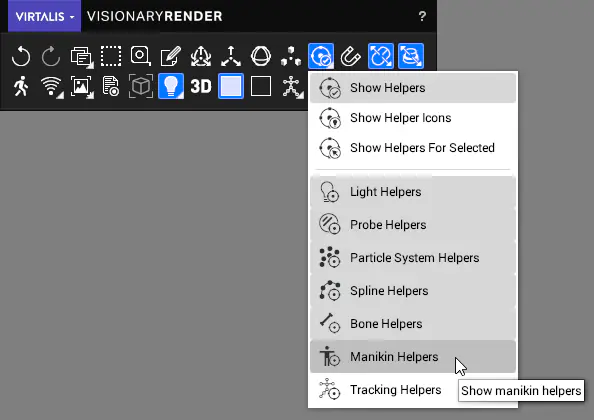
Task: Click the 3D mode toolbar button
Action: (x=201, y=86)
